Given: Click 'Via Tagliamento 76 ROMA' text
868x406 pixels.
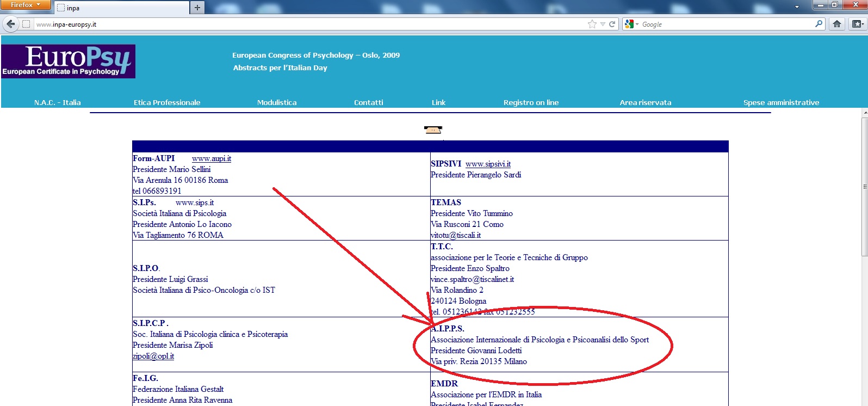Looking at the screenshot, I should click(x=178, y=235).
